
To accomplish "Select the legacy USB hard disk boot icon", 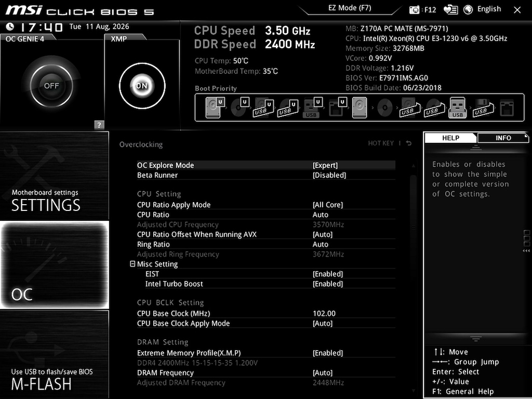I will click(409, 108).
